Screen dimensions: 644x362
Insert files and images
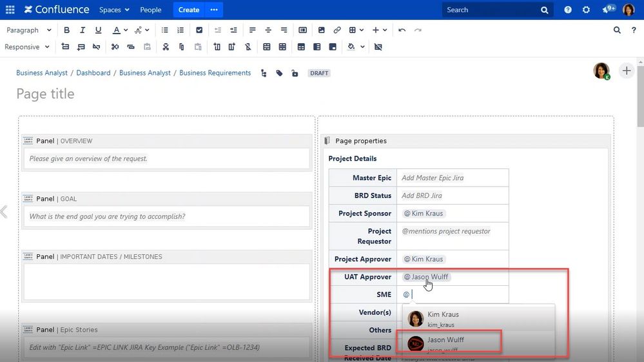[x=321, y=30]
